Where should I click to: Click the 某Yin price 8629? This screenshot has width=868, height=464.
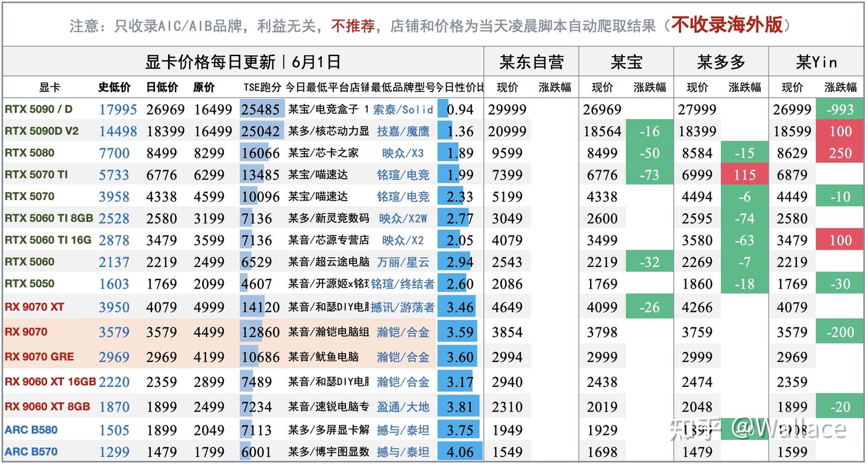[792, 153]
